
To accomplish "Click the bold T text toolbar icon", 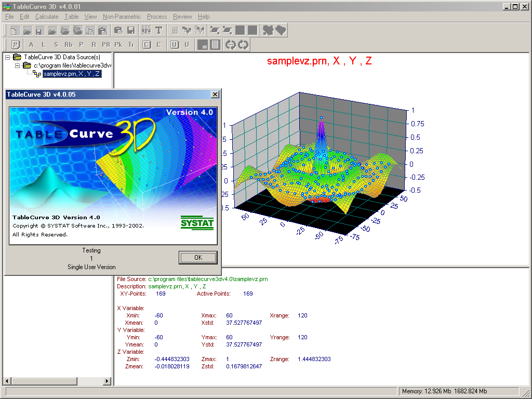I will pyautogui.click(x=159, y=31).
